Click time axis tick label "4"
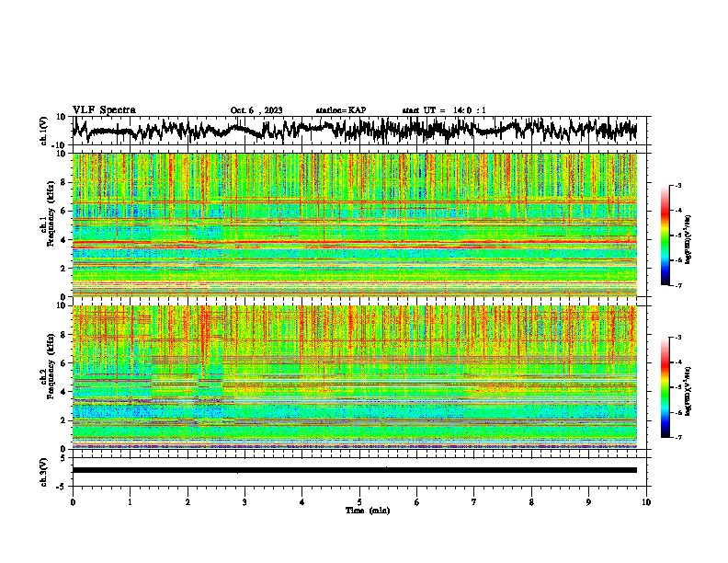Image resolution: width=728 pixels, height=563 pixels. pyautogui.click(x=302, y=502)
